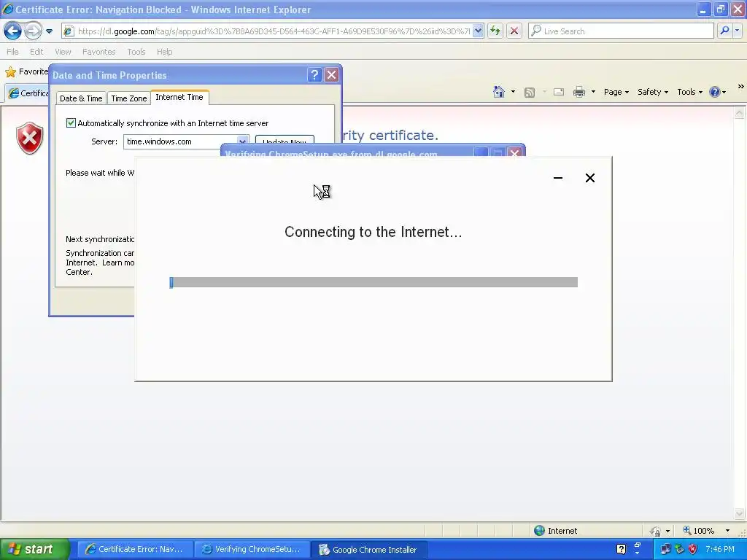The image size is (747, 560).
Task: Click the taskbar help question mark icon
Action: coord(621,550)
